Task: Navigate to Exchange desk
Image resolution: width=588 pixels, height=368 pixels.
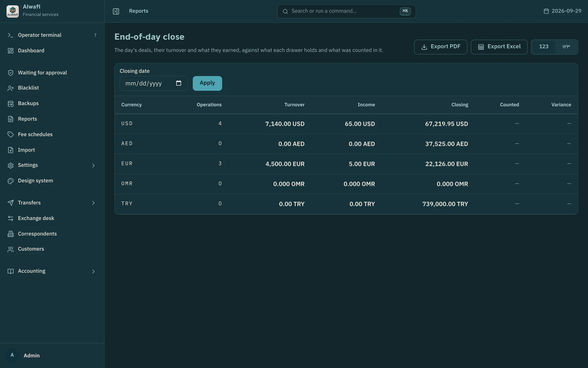Action: 52,218
